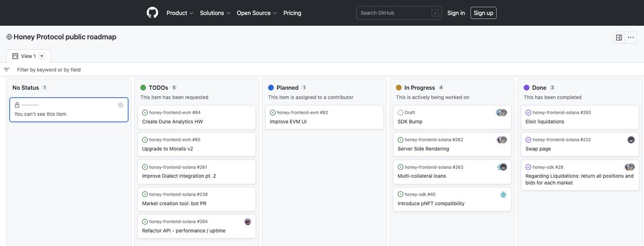Image resolution: width=644 pixels, height=246 pixels.
Task: Click the Done column heading
Action: (x=539, y=88)
